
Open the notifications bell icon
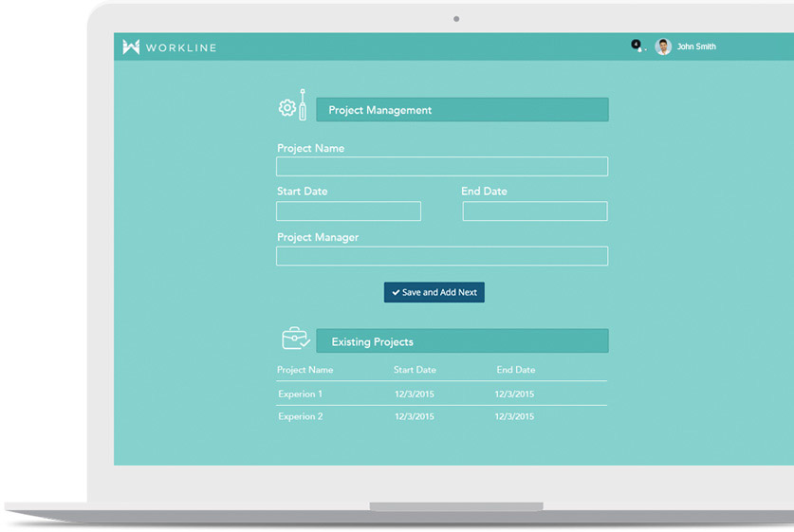click(x=637, y=46)
